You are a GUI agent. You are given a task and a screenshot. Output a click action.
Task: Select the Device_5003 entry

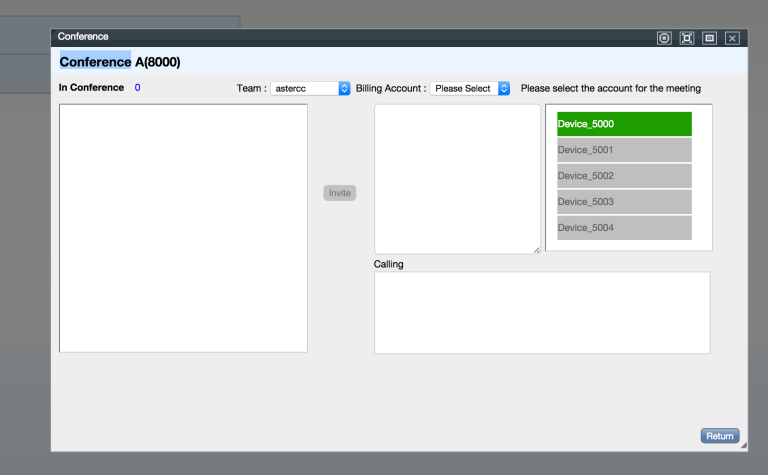(624, 202)
